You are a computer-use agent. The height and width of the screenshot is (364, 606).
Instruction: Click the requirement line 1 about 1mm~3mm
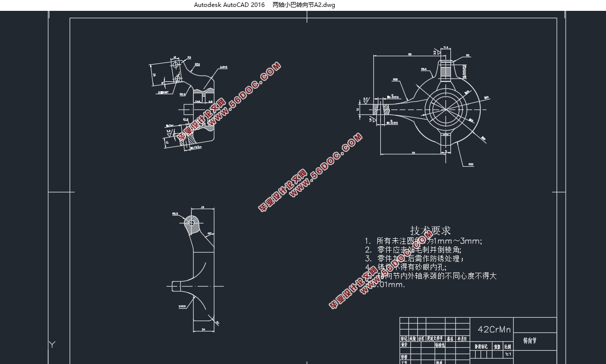pyautogui.click(x=423, y=241)
